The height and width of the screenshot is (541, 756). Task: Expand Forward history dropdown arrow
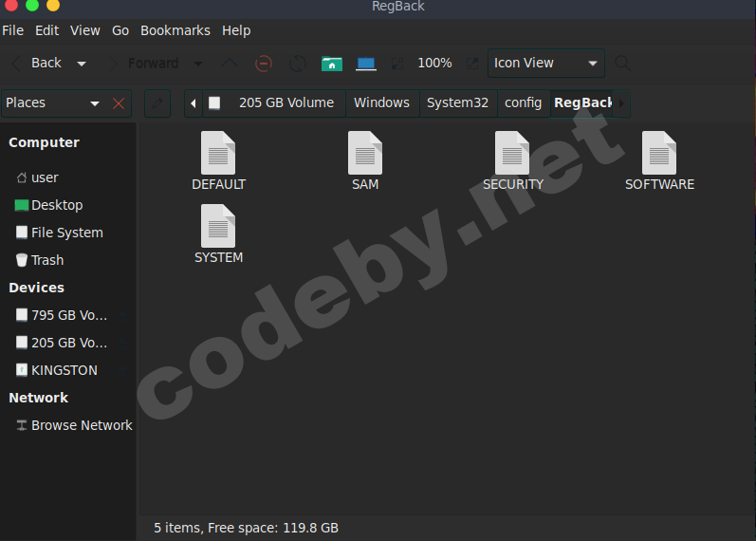click(x=197, y=64)
